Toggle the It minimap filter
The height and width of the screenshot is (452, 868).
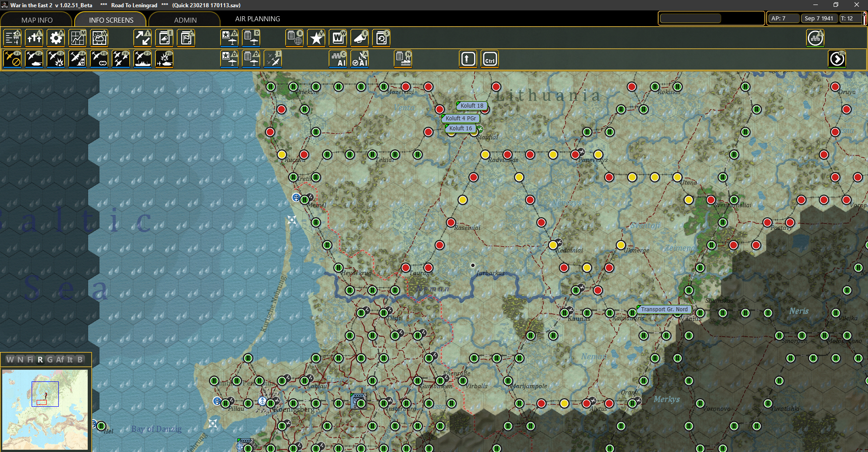[70, 360]
